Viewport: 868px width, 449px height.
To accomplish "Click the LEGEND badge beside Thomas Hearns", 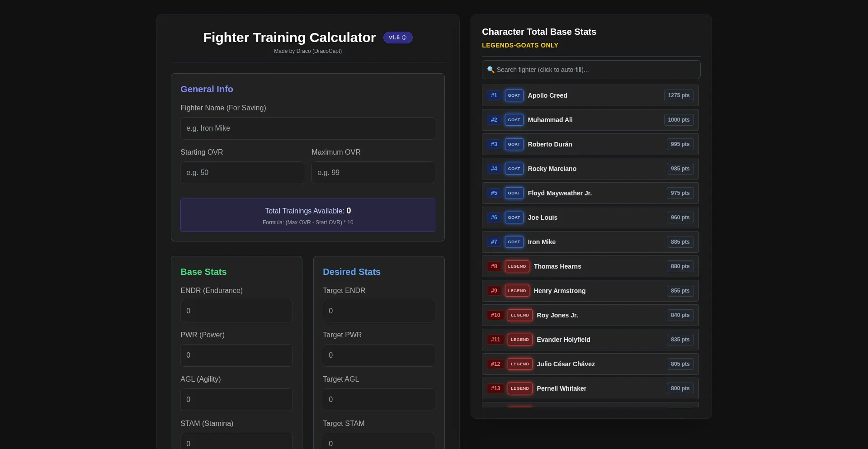I will (517, 266).
